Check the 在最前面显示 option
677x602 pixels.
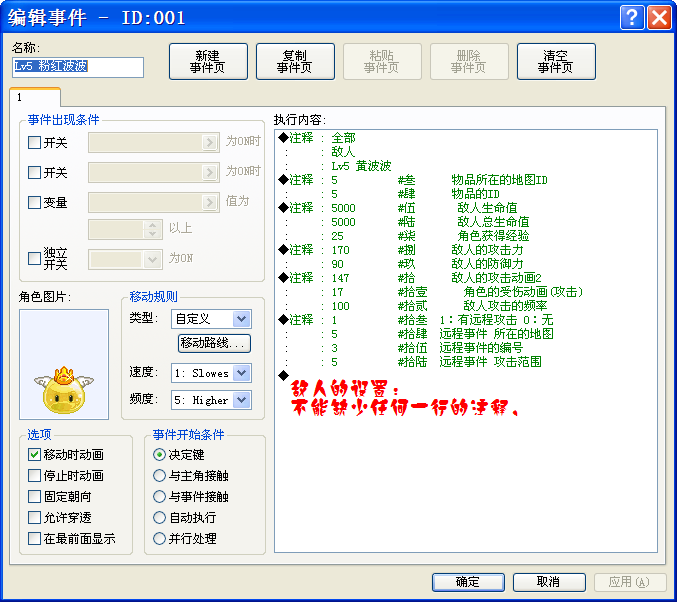pos(34,539)
